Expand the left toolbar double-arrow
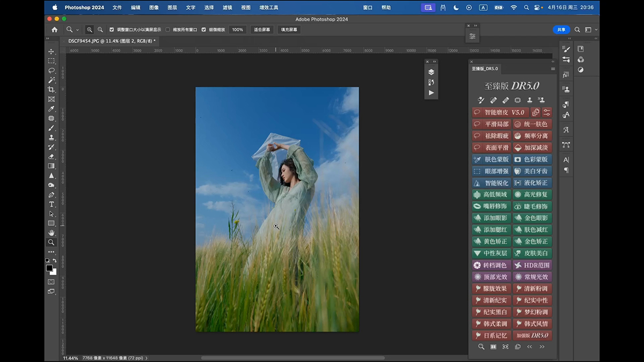The width and height of the screenshot is (644, 362). [47, 39]
